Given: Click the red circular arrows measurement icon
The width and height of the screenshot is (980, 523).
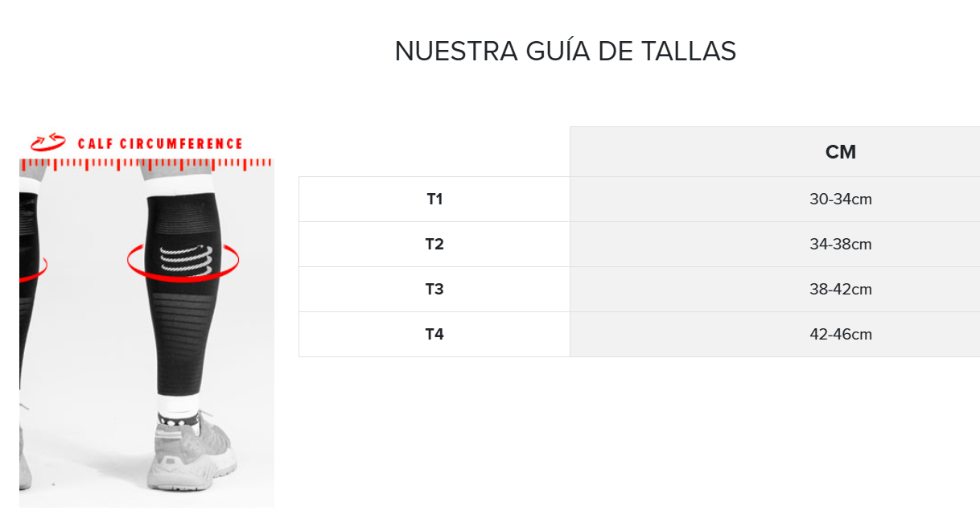Looking at the screenshot, I should 47,143.
